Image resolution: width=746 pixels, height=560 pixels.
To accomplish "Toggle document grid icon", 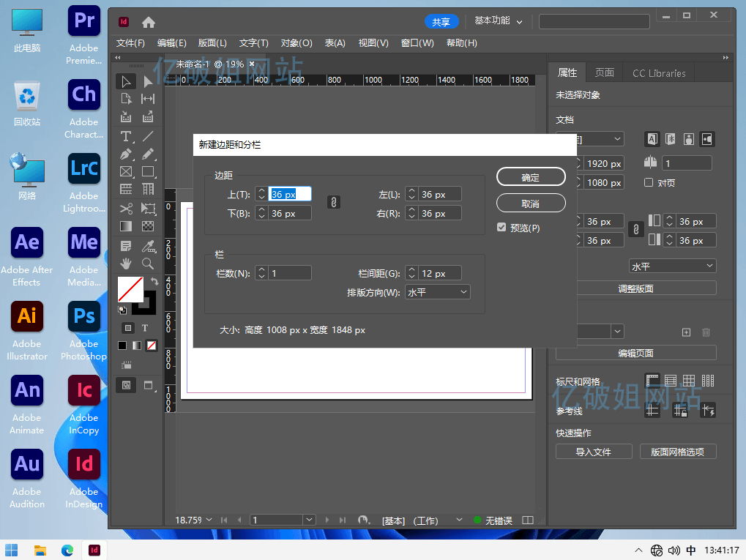I will point(689,381).
